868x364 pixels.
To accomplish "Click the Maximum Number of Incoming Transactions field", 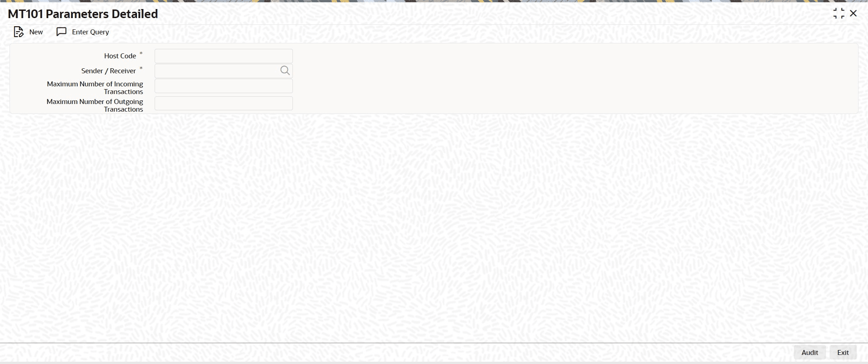I will tap(224, 86).
